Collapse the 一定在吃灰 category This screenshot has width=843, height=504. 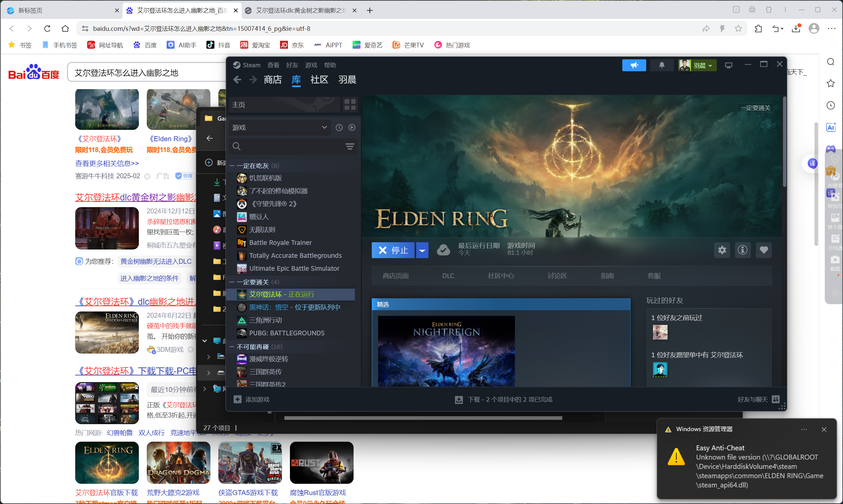tap(232, 166)
